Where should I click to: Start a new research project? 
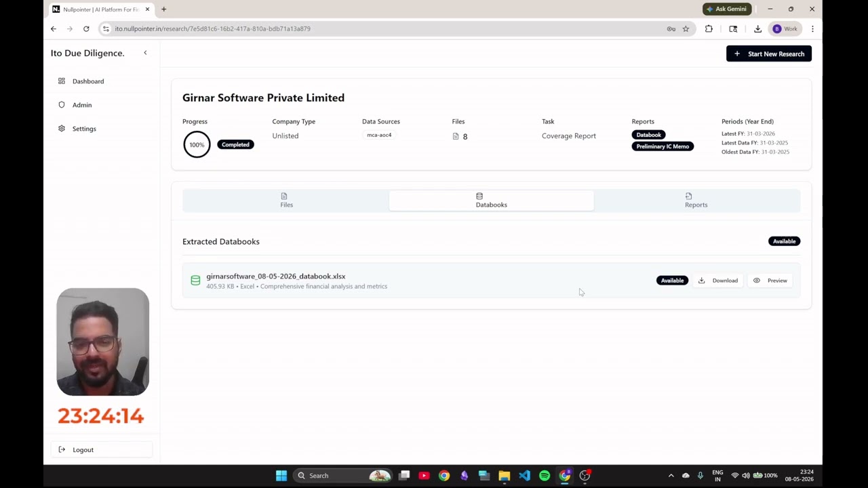tap(769, 54)
